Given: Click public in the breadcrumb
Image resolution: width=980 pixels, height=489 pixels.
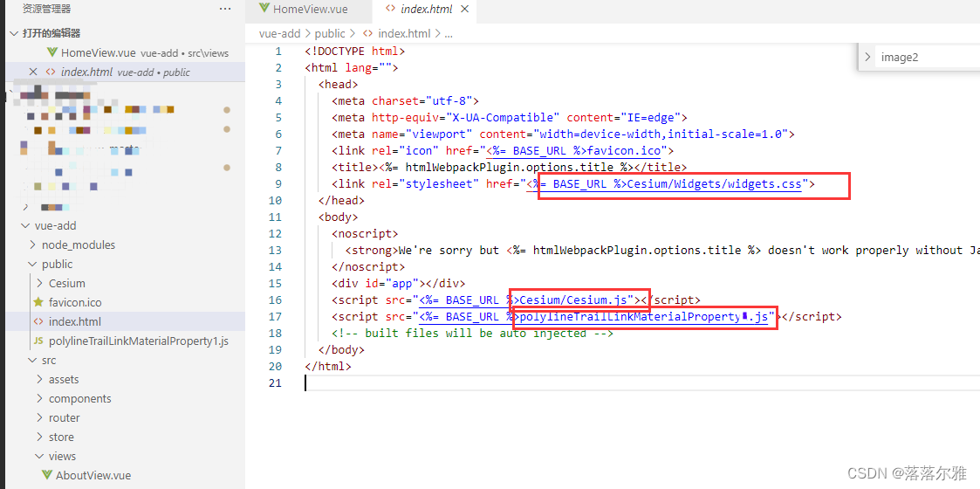Looking at the screenshot, I should pyautogui.click(x=332, y=34).
